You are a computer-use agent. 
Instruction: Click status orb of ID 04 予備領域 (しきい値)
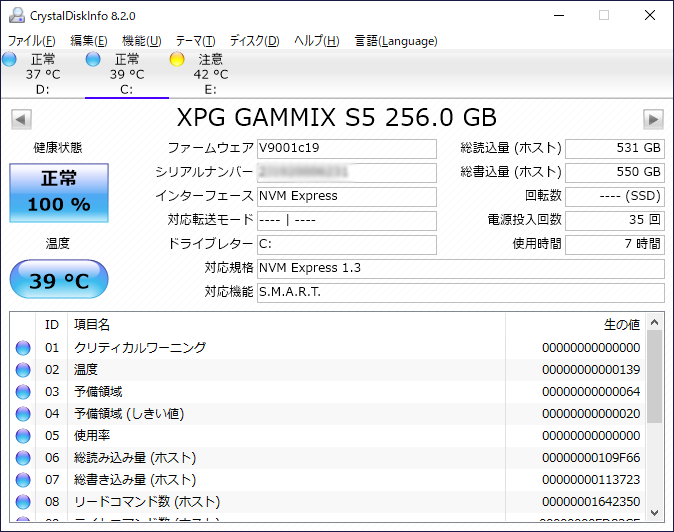click(x=23, y=414)
